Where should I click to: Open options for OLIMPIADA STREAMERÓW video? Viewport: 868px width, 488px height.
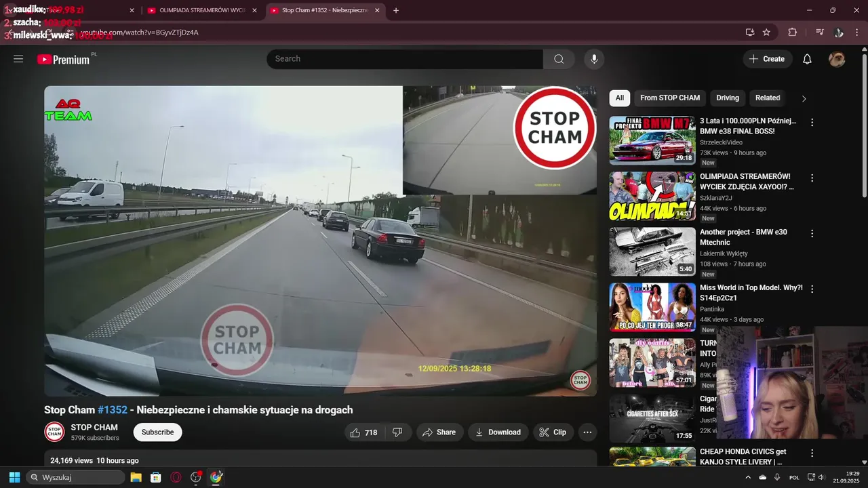[812, 178]
